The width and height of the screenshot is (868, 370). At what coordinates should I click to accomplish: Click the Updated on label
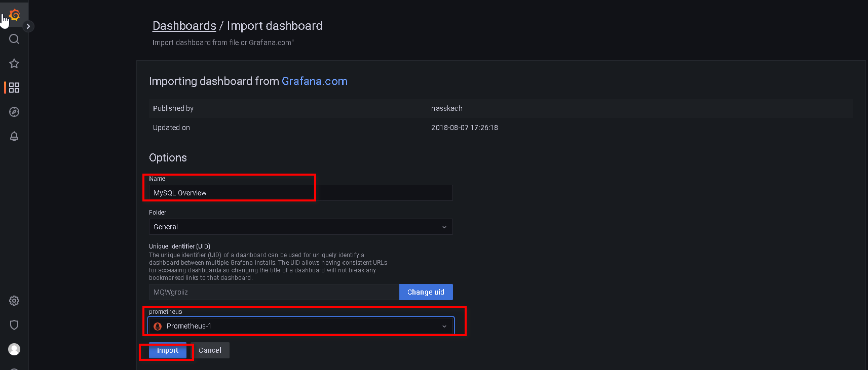171,128
